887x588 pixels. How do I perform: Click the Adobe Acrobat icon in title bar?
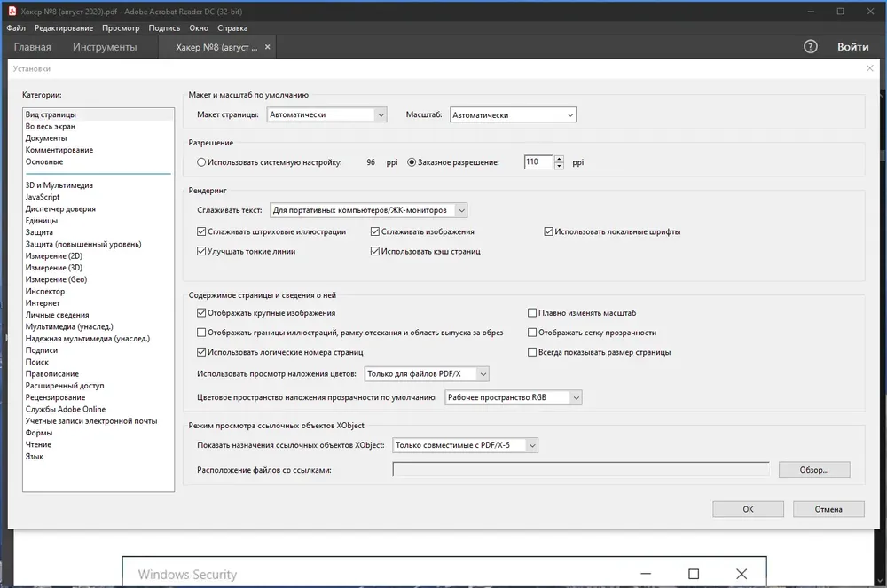(x=12, y=11)
